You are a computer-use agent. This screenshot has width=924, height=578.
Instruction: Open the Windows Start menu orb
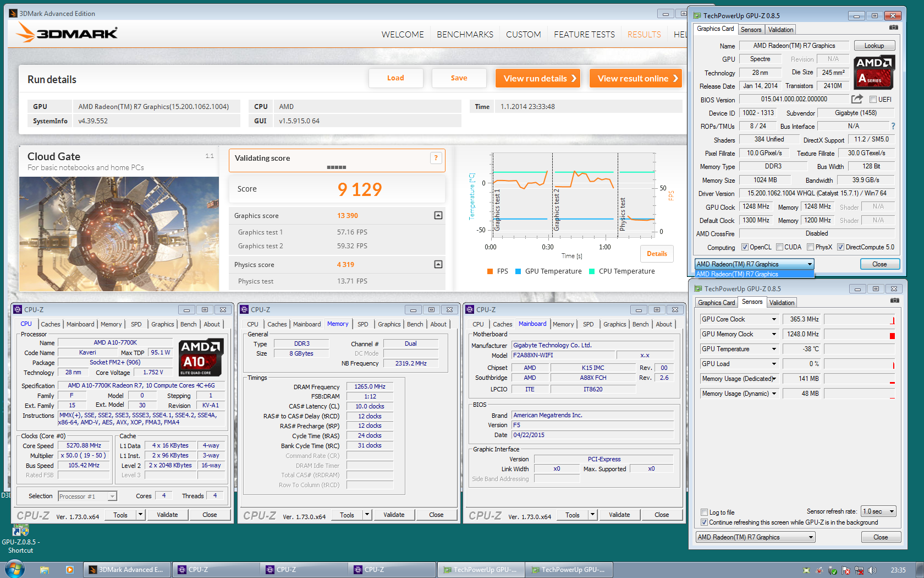[15, 569]
